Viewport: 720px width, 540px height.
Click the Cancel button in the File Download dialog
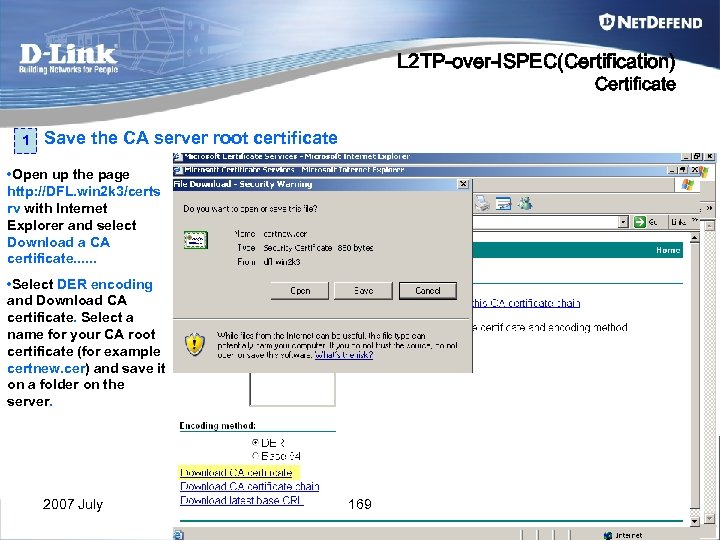coord(428,291)
